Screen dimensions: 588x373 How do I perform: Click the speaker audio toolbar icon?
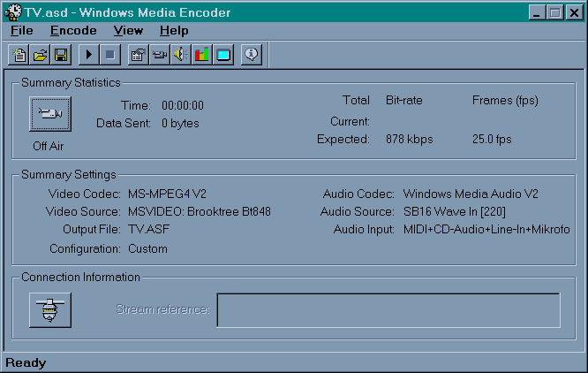(x=180, y=55)
